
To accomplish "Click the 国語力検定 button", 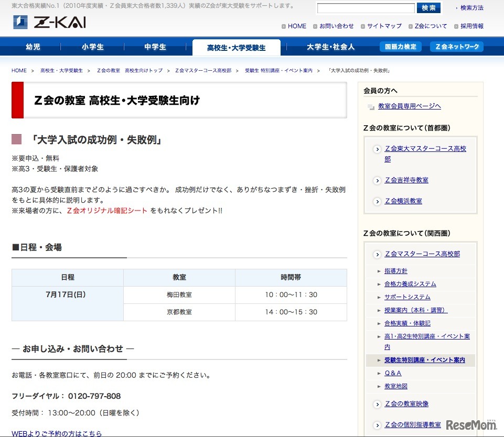I will coord(400,46).
